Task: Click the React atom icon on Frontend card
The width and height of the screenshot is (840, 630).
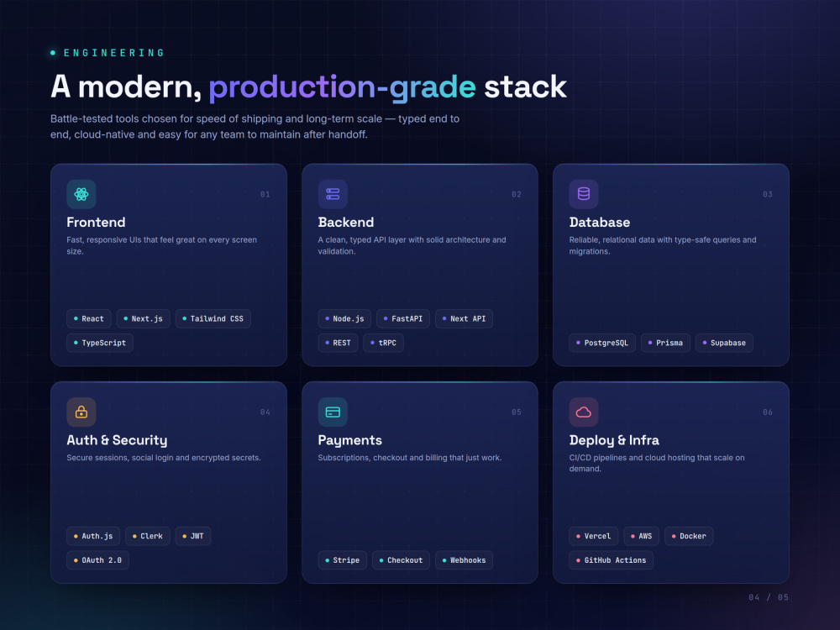Action: [81, 194]
